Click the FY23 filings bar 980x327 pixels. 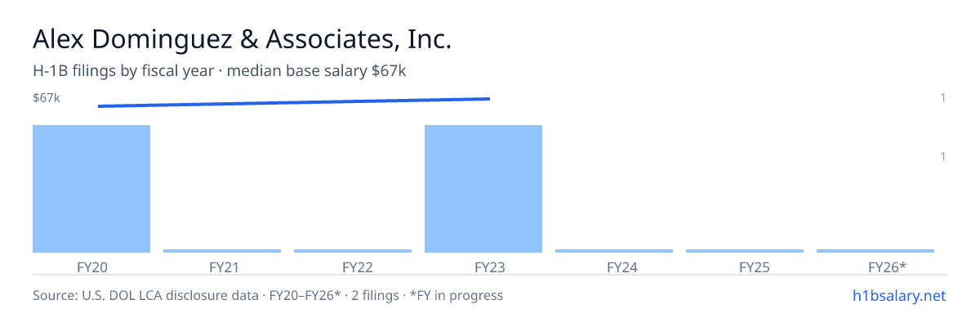tap(483, 189)
